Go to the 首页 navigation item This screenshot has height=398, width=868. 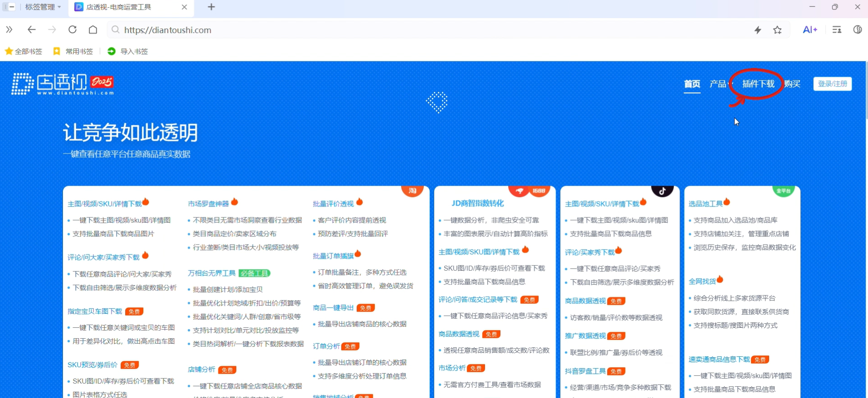pyautogui.click(x=692, y=84)
